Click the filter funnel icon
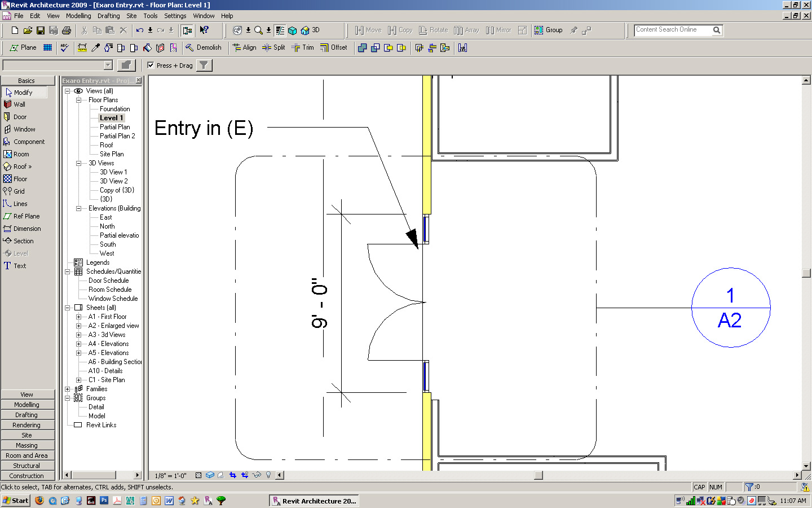The width and height of the screenshot is (812, 508). click(204, 65)
